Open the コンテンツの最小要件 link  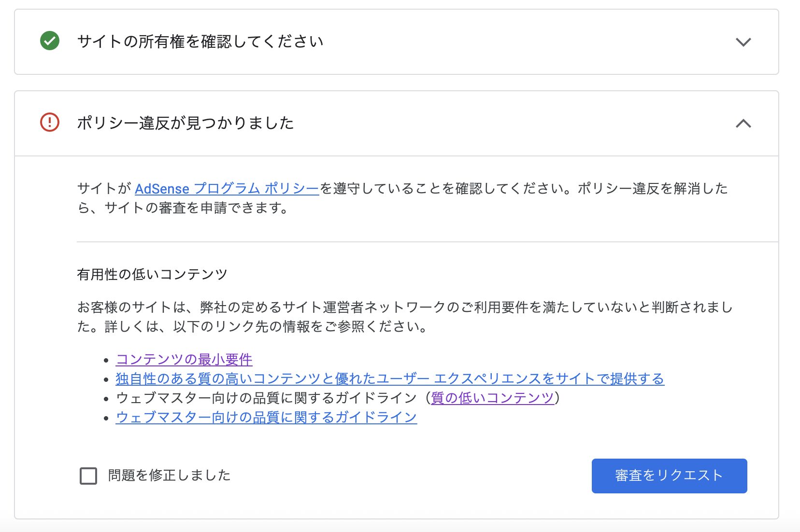click(184, 359)
